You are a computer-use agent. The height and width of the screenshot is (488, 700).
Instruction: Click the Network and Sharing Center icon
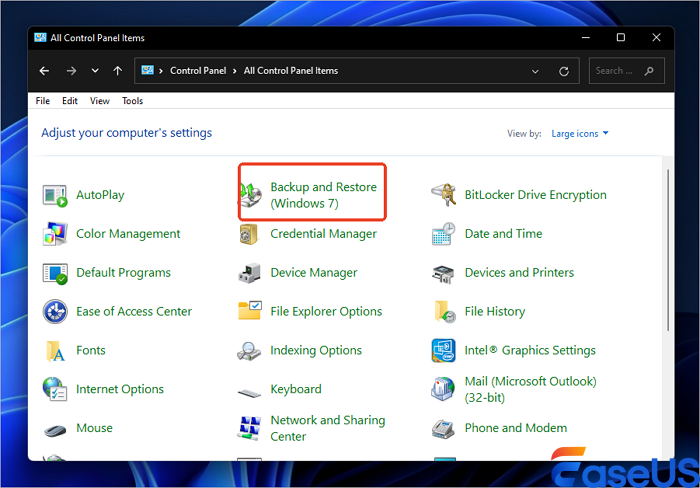pos(250,429)
